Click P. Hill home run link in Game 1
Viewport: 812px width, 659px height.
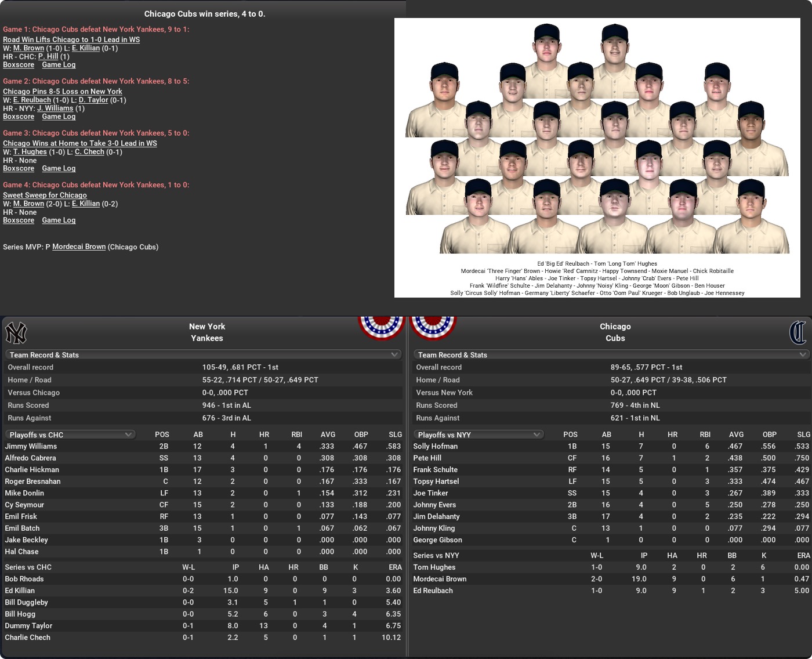click(x=48, y=57)
